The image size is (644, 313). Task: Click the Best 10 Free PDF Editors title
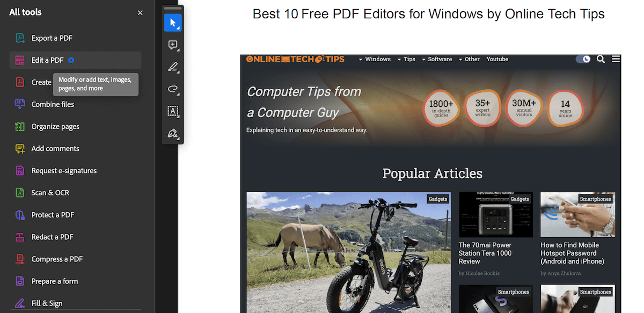point(429,14)
